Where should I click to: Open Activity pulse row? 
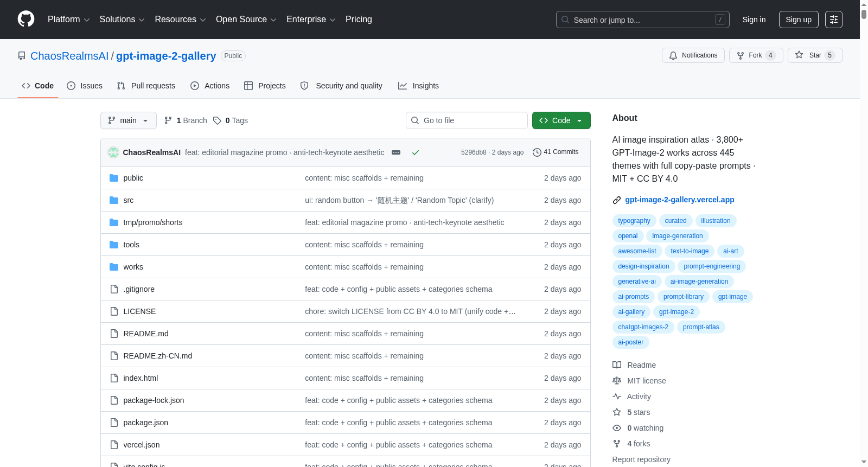(631, 396)
